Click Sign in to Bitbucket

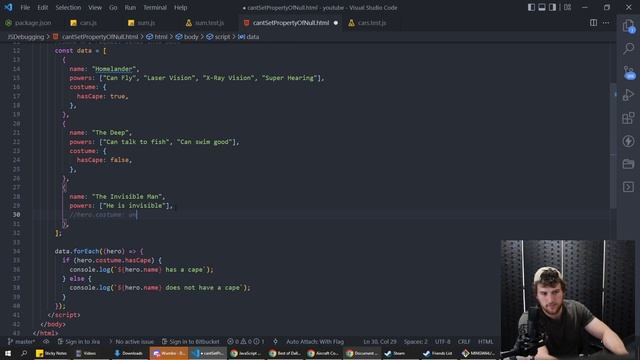[x=191, y=342]
